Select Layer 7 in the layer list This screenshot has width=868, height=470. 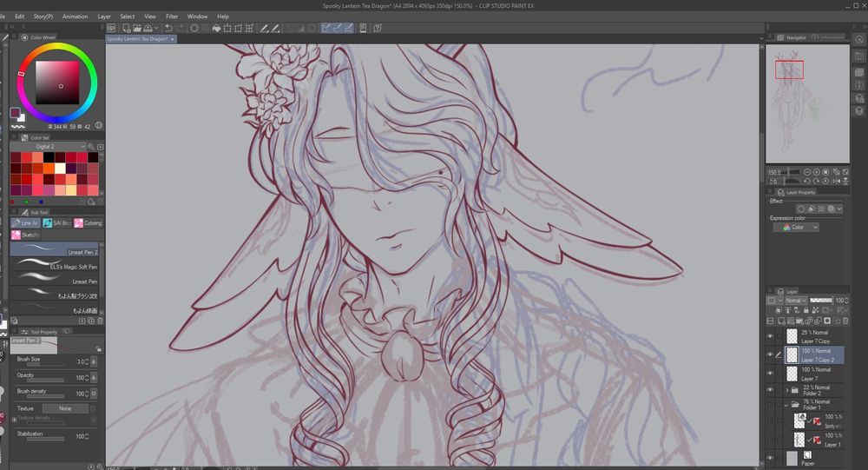coord(816,374)
